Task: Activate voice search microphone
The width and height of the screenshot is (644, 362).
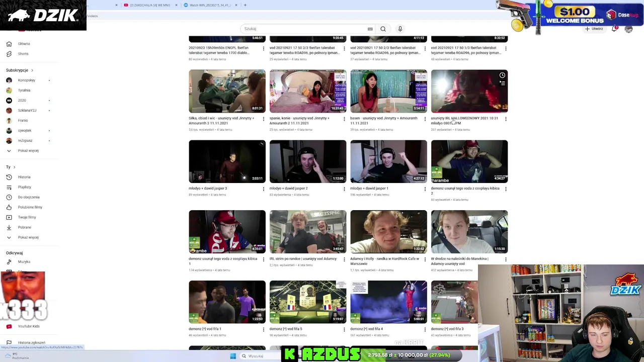Action: coord(400,29)
